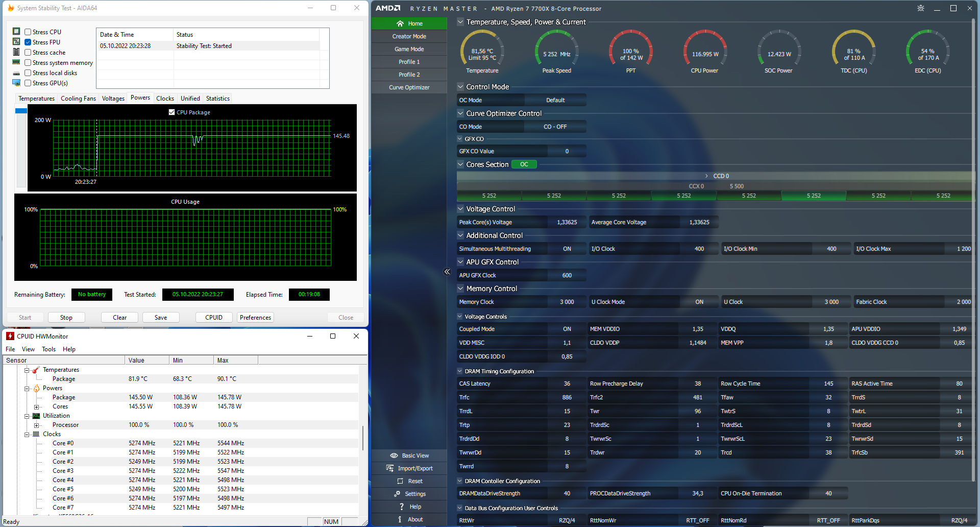
Task: Collapse the Cores Section chevron
Action: [x=460, y=164]
